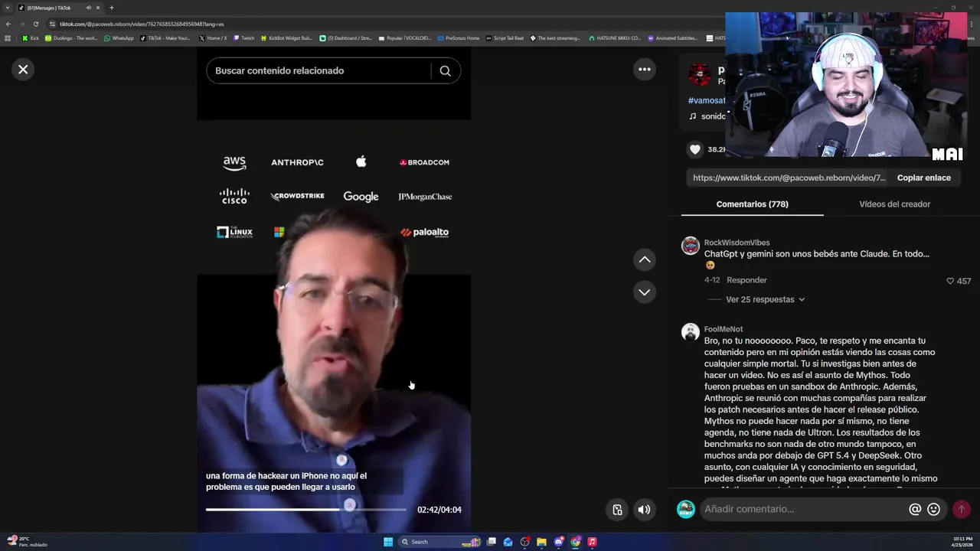Image resolution: width=980 pixels, height=551 pixels.
Task: Open the Duolingo bookmark
Action: click(x=71, y=37)
